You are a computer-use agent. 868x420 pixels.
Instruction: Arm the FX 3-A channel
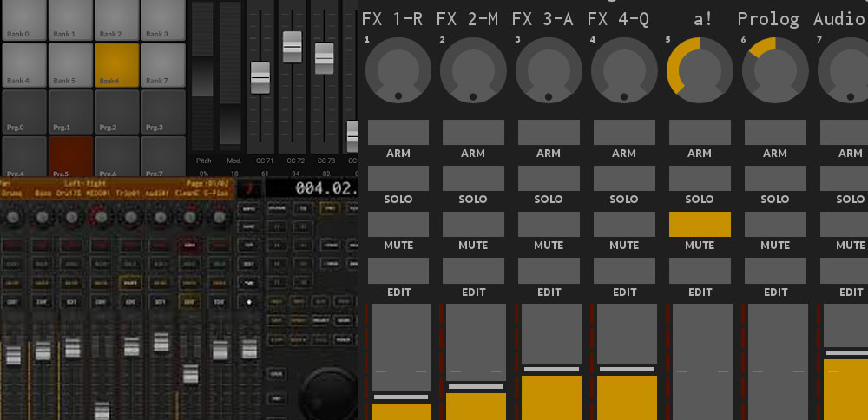tap(549, 132)
